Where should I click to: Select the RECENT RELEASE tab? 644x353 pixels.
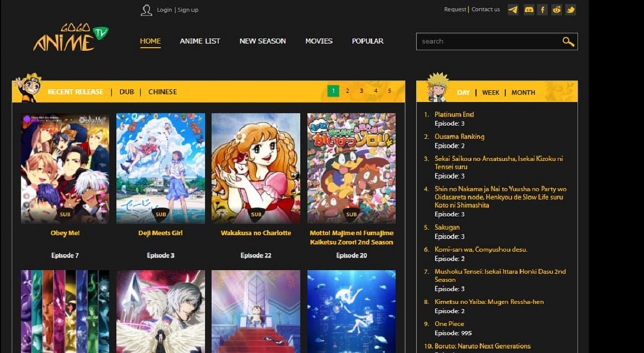click(x=75, y=91)
